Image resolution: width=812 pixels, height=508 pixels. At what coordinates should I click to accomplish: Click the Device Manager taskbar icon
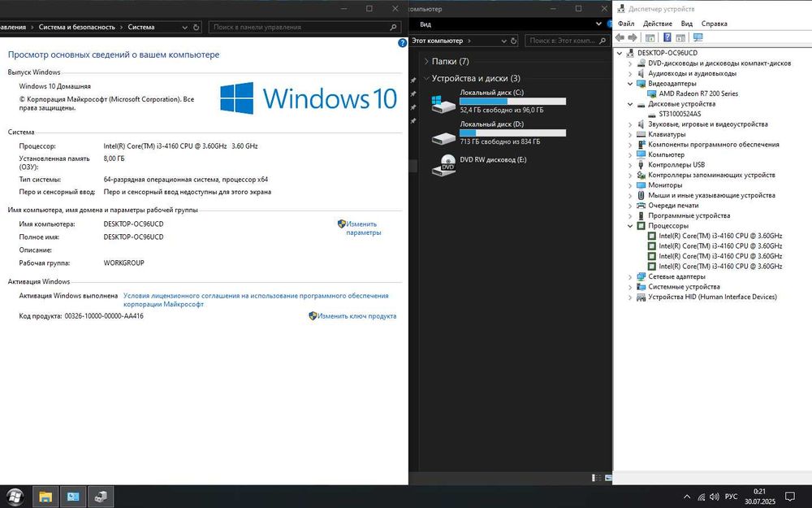(x=101, y=497)
